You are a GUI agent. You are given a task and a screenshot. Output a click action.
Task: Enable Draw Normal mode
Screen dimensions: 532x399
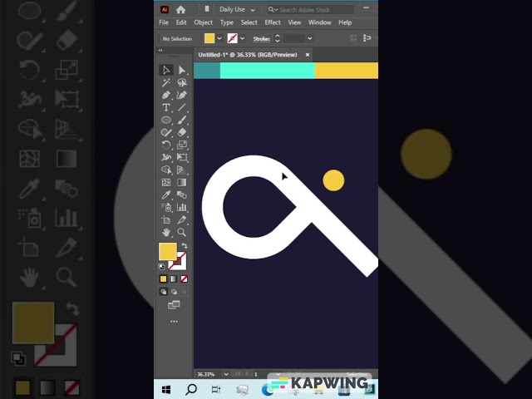tap(164, 292)
